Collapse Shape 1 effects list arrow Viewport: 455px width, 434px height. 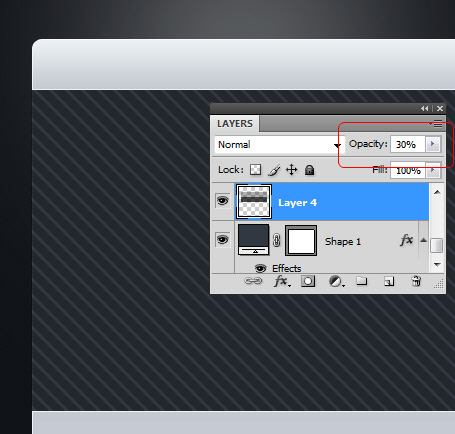click(x=423, y=240)
